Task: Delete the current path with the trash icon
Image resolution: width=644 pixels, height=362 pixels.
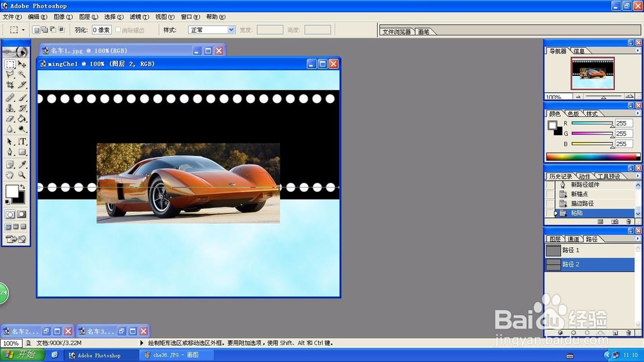Action: tap(629, 333)
